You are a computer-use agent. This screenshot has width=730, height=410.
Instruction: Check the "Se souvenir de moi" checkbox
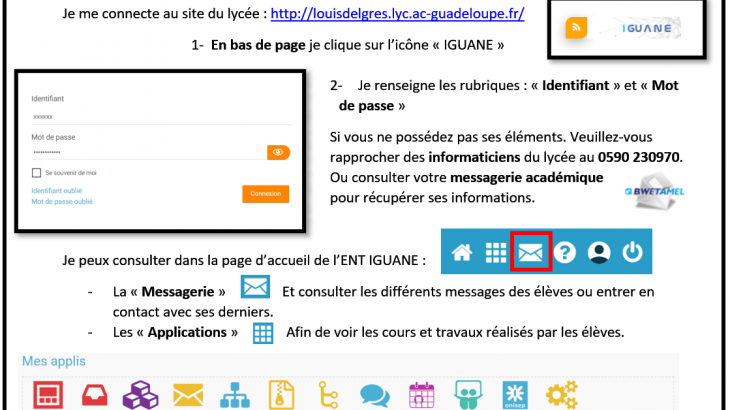pyautogui.click(x=36, y=173)
